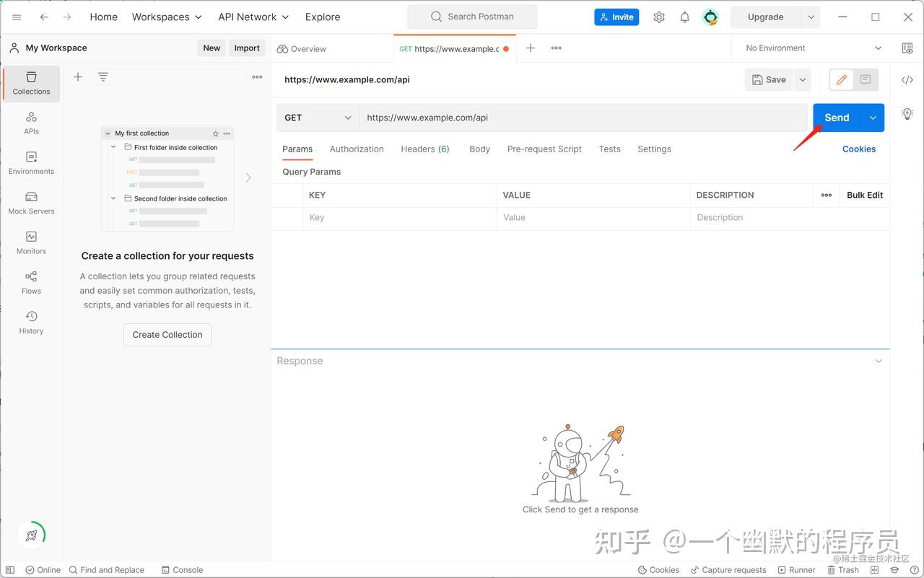Open the GET method dropdown
This screenshot has height=578, width=924.
pos(317,117)
